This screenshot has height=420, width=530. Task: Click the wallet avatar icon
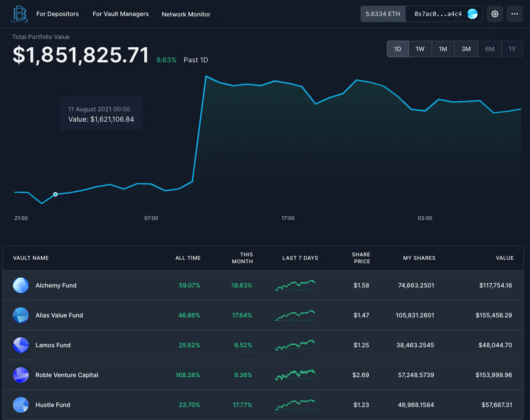point(472,14)
